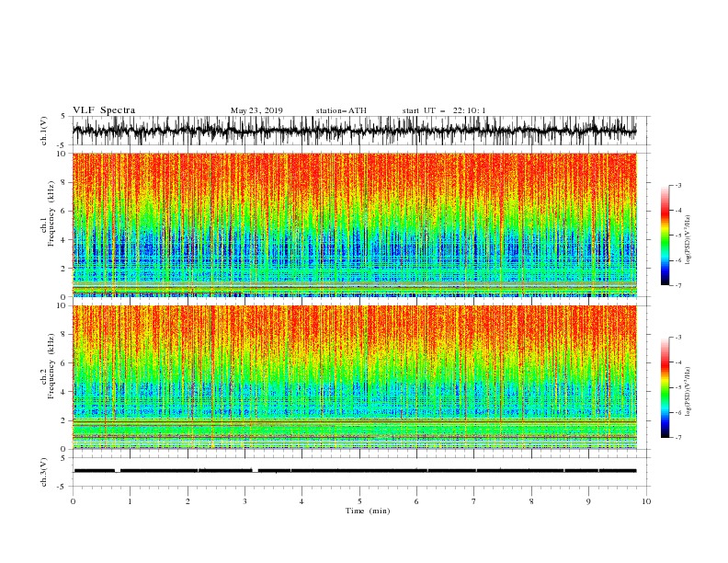Viewport: 728px width, 563px height.
Task: Click the "-3" label on the ch.1 color bar
Action: [x=678, y=185]
